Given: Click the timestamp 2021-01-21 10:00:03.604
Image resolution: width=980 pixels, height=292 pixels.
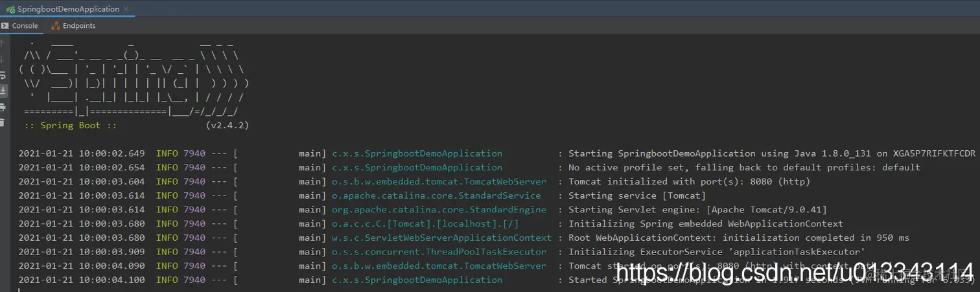Looking at the screenshot, I should (x=82, y=182).
